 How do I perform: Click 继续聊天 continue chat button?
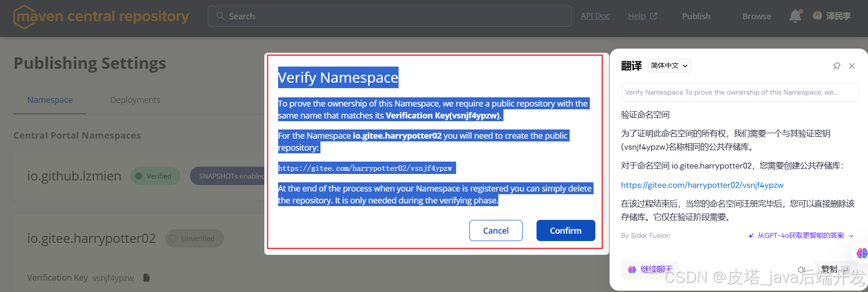[x=650, y=270]
